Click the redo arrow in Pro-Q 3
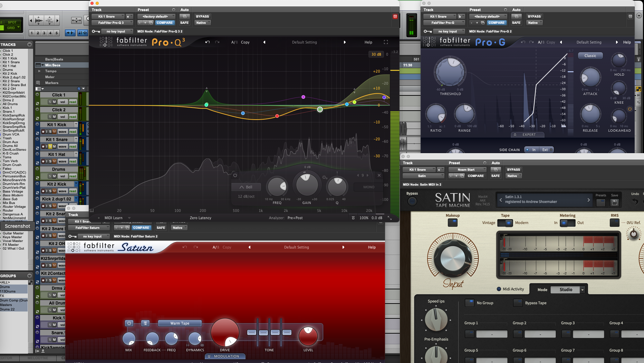644x363 pixels. [217, 42]
